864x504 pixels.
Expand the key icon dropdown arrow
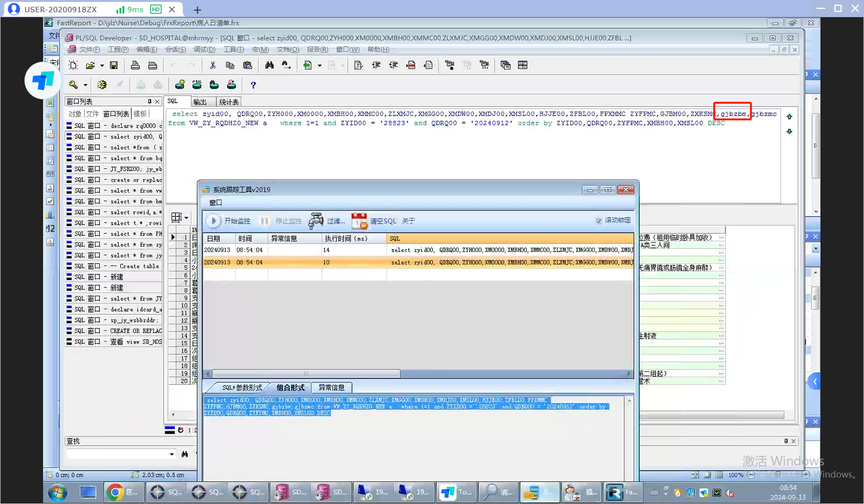[85, 85]
